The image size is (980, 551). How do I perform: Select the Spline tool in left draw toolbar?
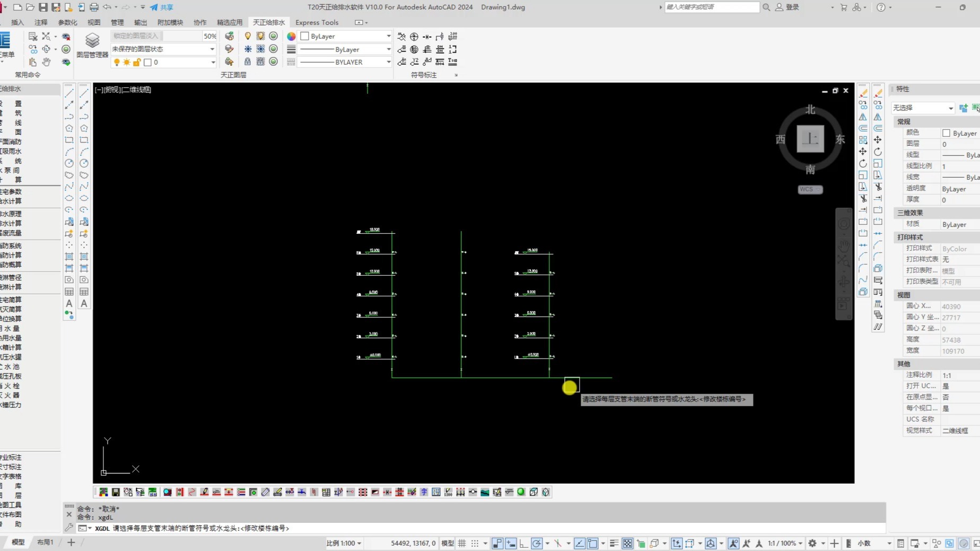click(x=69, y=187)
